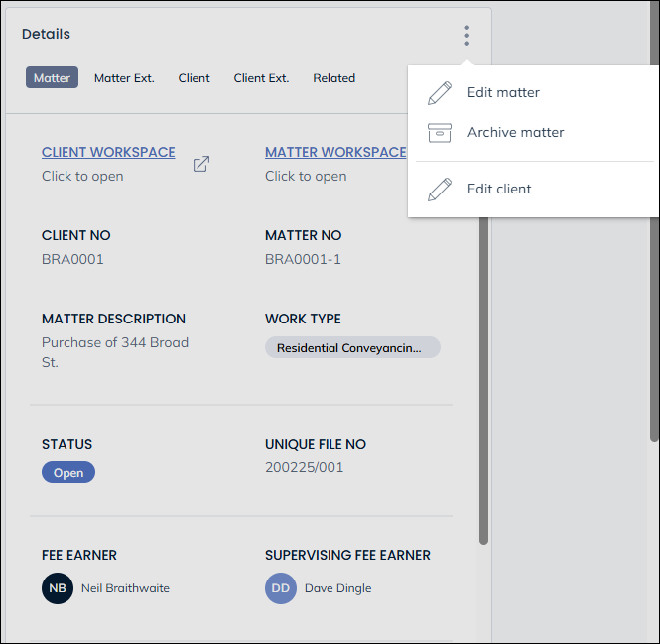The image size is (660, 644).
Task: Click the NB avatar for Neil Braithwaite
Action: [58, 588]
